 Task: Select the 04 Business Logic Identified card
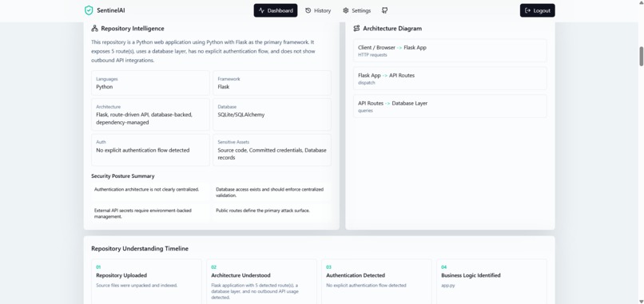(491, 282)
